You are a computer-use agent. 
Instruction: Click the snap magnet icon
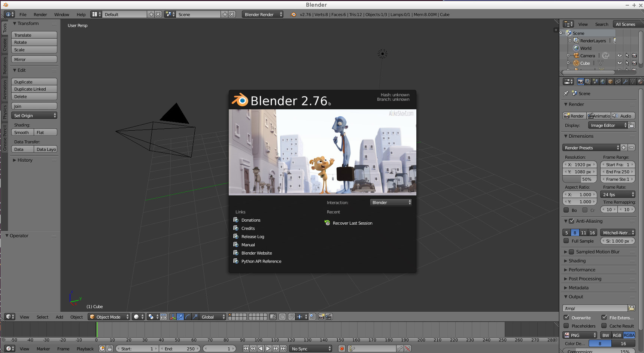pos(292,317)
